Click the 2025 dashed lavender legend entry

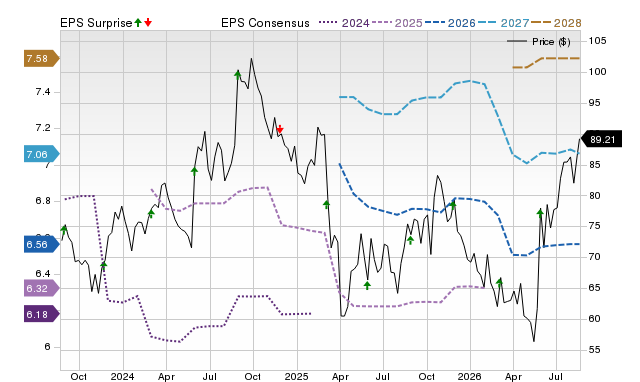coord(397,23)
